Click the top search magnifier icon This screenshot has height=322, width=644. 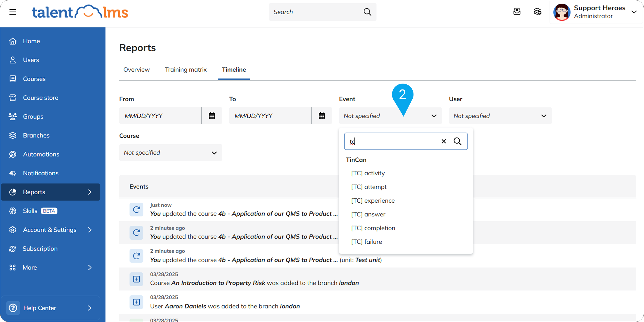tap(367, 12)
